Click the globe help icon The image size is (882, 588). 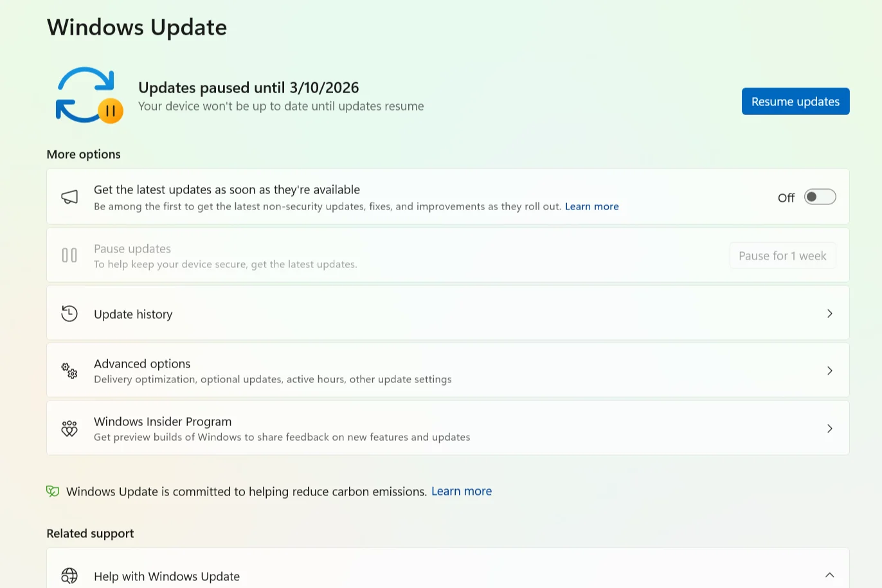69,576
